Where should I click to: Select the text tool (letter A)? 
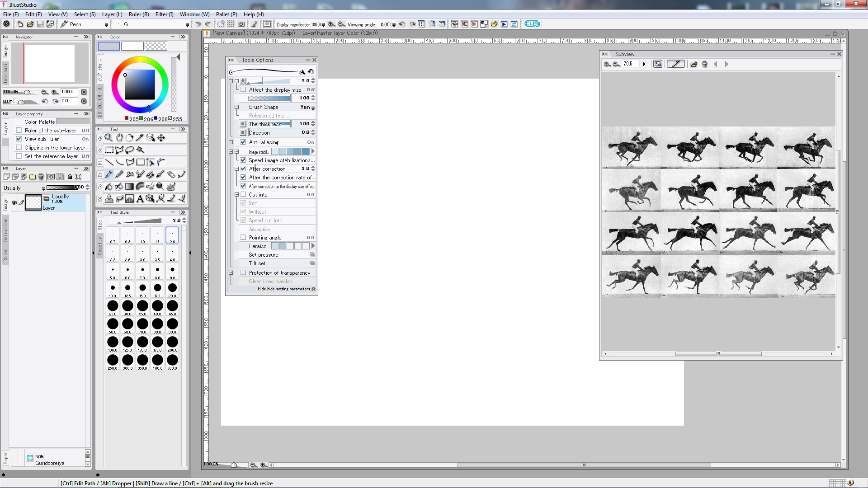click(140, 199)
